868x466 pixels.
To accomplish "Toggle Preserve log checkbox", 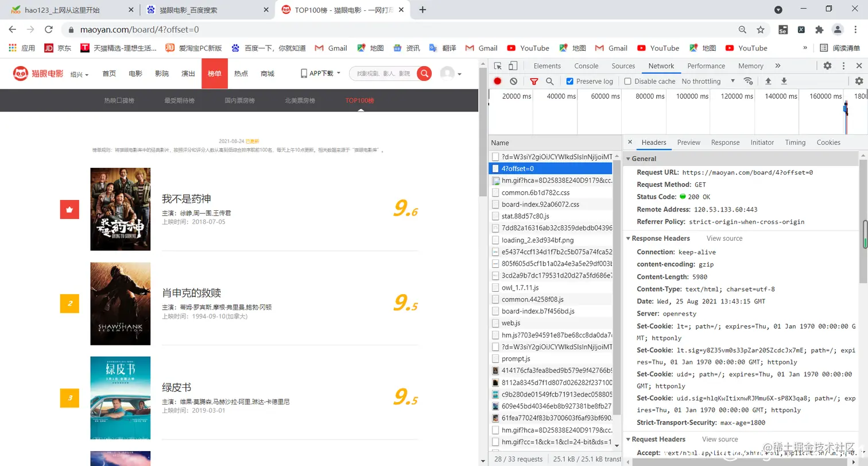I will point(570,81).
